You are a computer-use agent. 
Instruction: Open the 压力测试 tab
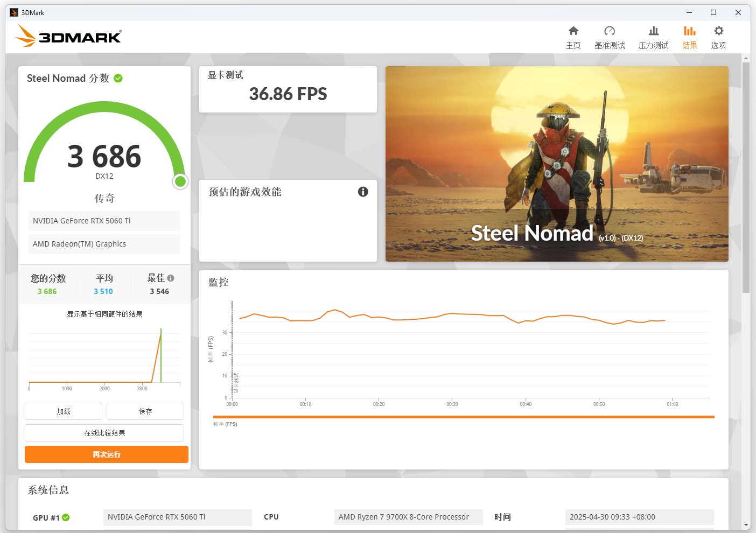tap(654, 38)
